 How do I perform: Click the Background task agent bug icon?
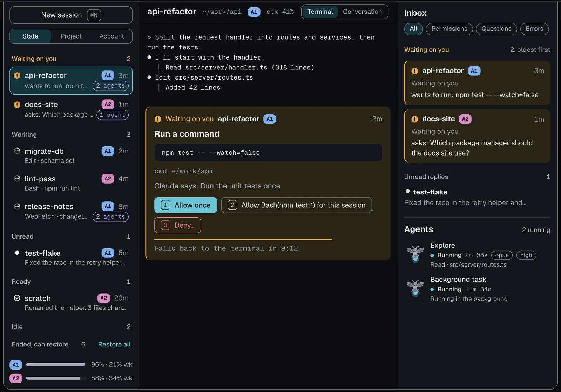[x=415, y=288]
